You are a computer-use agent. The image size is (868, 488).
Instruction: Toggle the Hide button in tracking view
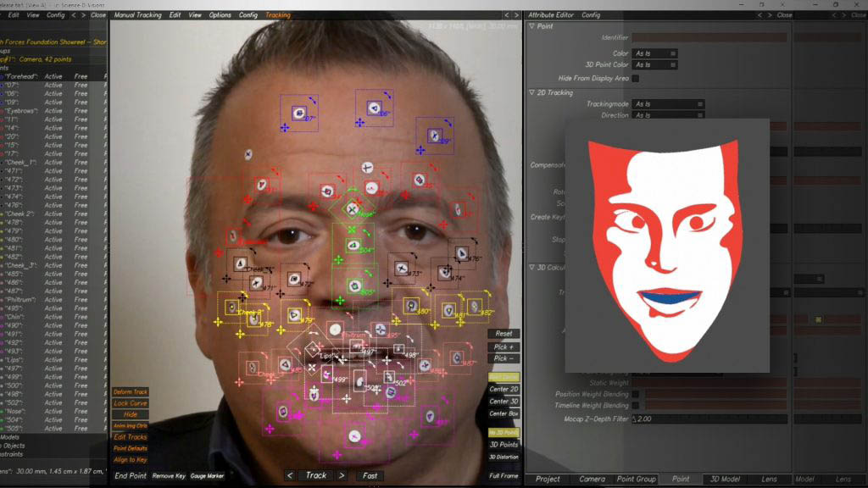coord(130,414)
